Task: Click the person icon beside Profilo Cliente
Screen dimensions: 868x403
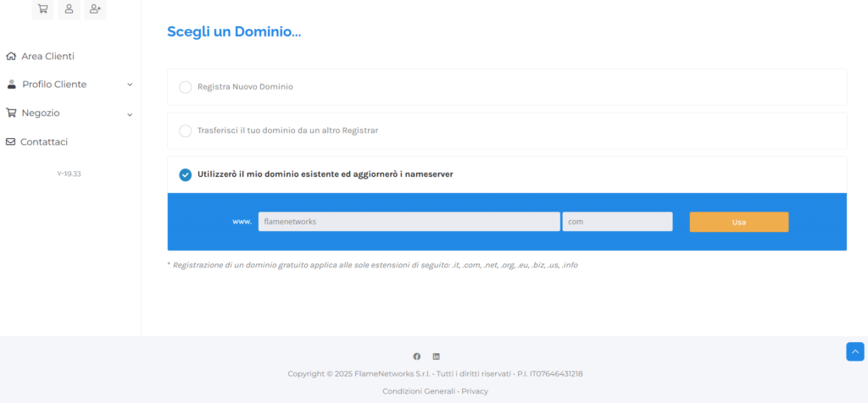Action: tap(11, 85)
